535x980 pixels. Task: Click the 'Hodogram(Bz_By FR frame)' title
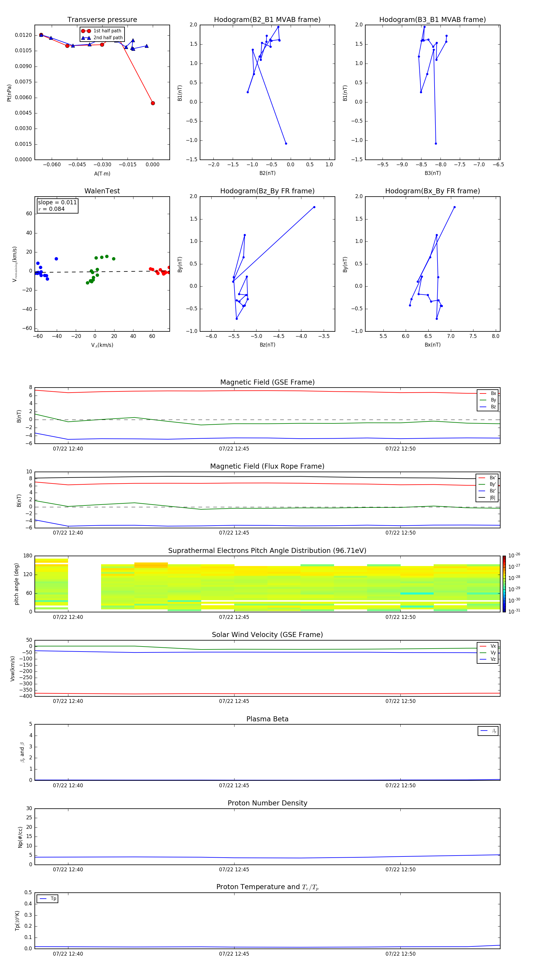pos(267,191)
